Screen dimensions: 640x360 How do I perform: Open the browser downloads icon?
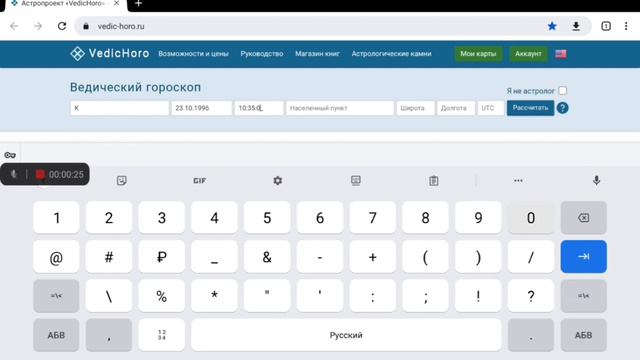click(576, 26)
